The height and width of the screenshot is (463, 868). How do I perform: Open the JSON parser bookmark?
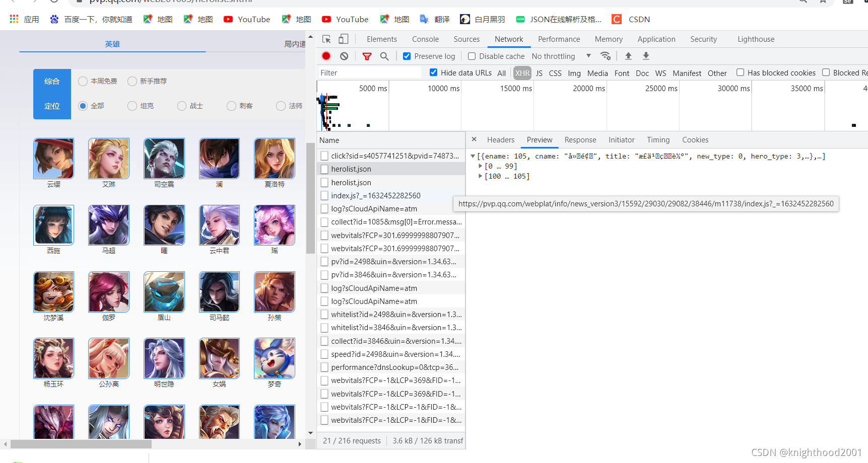[x=559, y=19]
